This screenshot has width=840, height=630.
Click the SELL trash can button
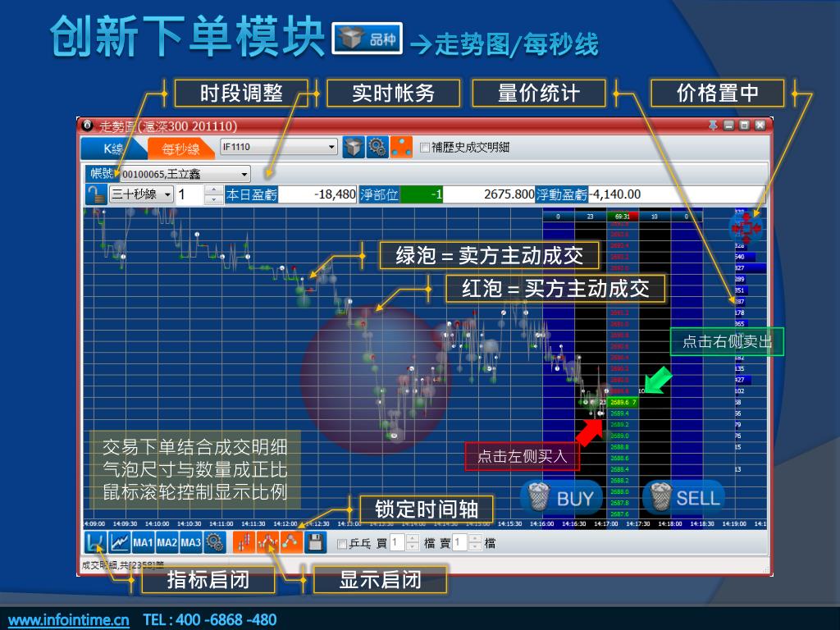pos(684,497)
